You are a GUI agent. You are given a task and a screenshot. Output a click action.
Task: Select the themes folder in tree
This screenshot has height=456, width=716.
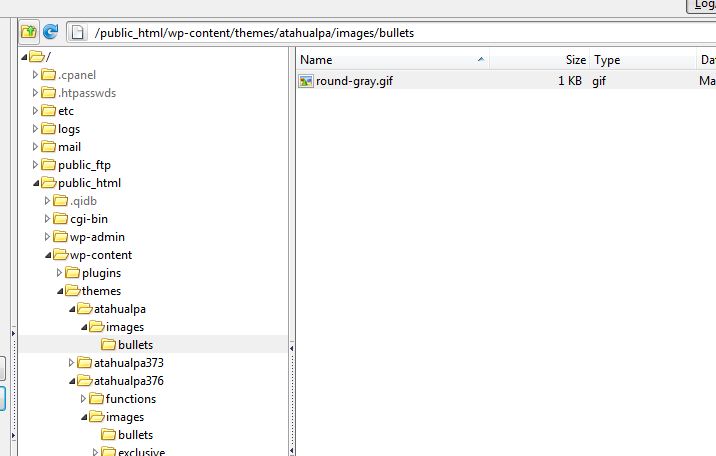click(x=101, y=291)
